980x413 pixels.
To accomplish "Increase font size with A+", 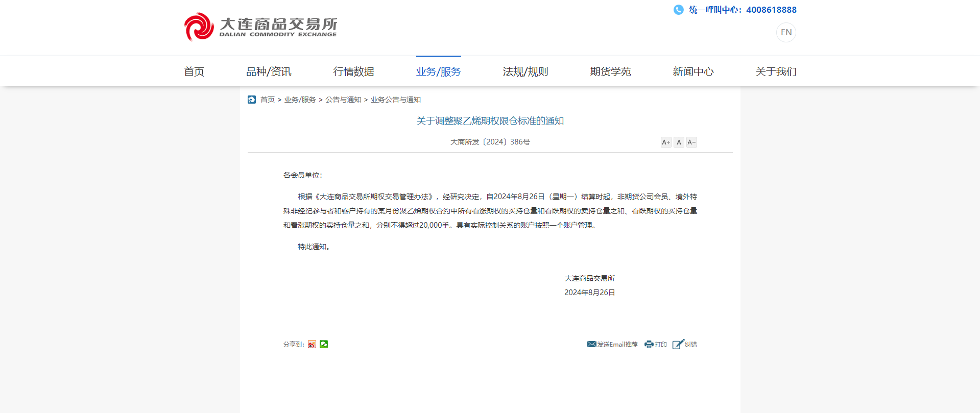I will point(666,142).
